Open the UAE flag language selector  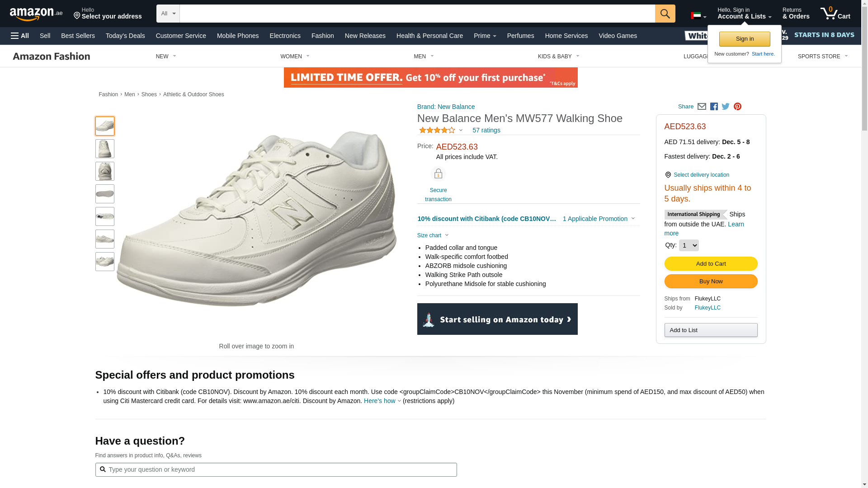[x=698, y=16]
